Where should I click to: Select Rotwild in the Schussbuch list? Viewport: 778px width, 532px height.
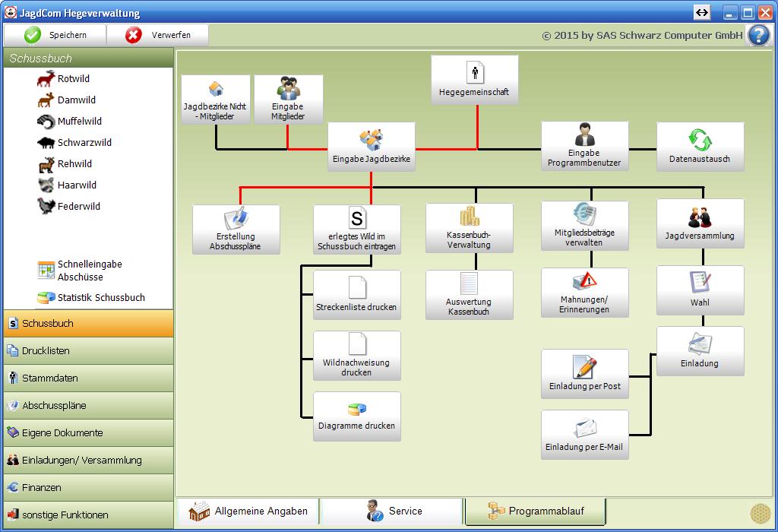73,79
